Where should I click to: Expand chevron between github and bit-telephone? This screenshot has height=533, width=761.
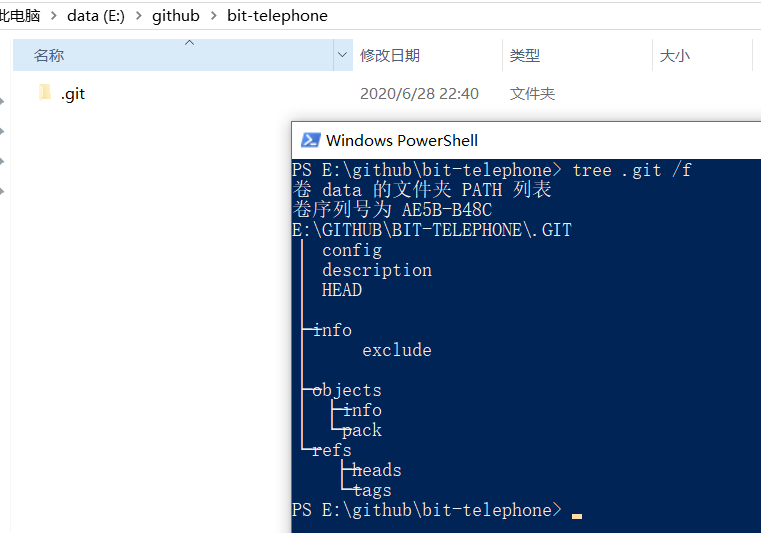(x=214, y=16)
